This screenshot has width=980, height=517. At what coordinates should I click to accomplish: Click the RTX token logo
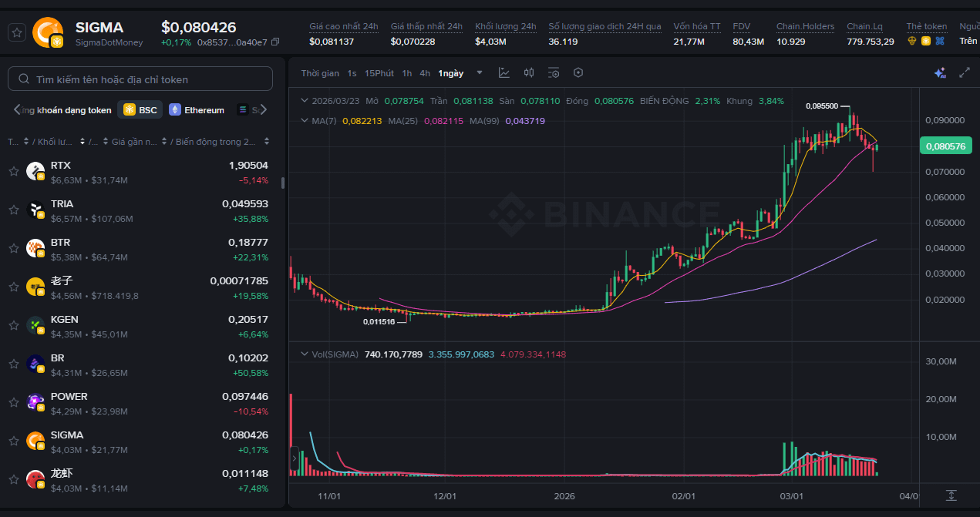tap(35, 171)
